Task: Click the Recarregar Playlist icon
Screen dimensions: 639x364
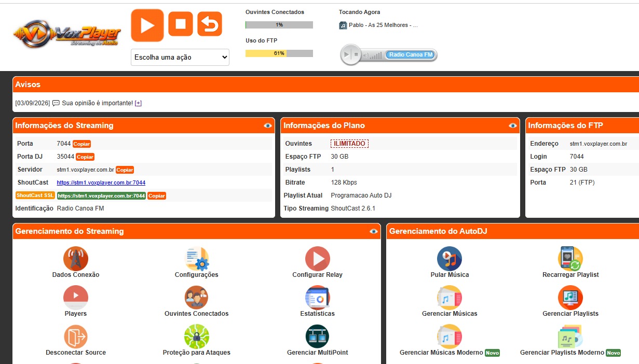Action: 570,258
